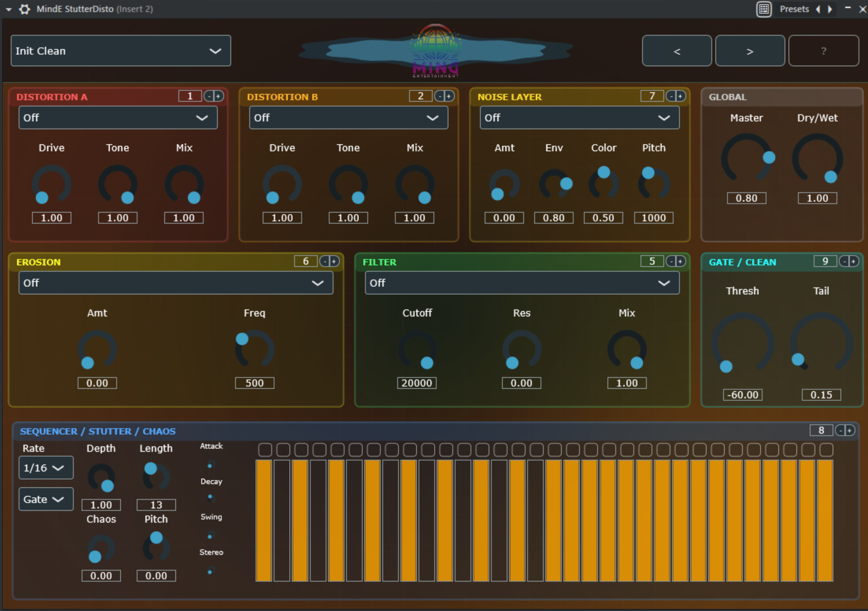Expand the sequencer Rate 1/16 dropdown

pyautogui.click(x=46, y=468)
